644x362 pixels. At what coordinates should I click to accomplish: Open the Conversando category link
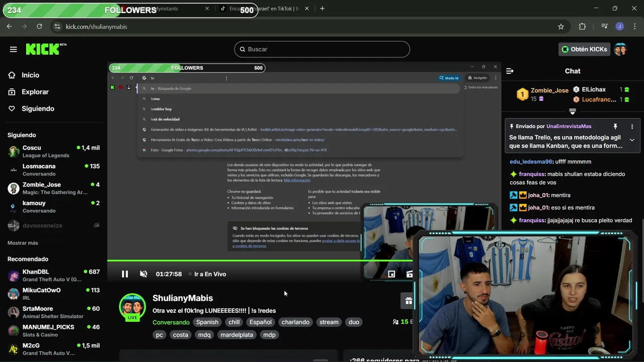coord(171,322)
